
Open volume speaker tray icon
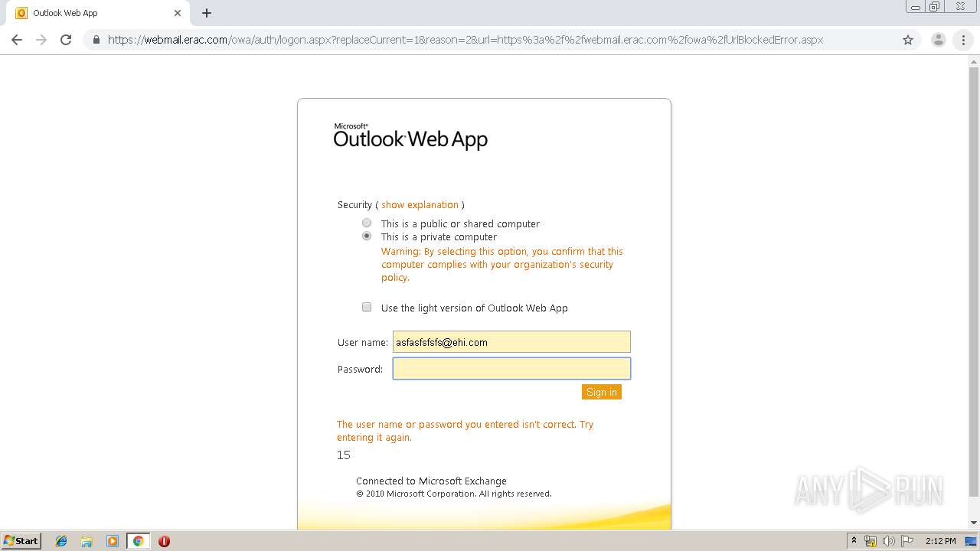pos(889,541)
